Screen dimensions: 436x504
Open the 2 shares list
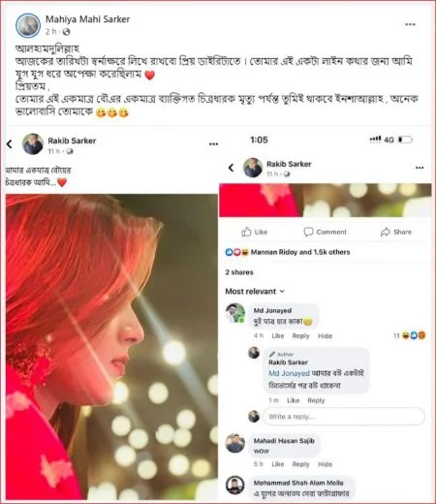[x=239, y=272]
